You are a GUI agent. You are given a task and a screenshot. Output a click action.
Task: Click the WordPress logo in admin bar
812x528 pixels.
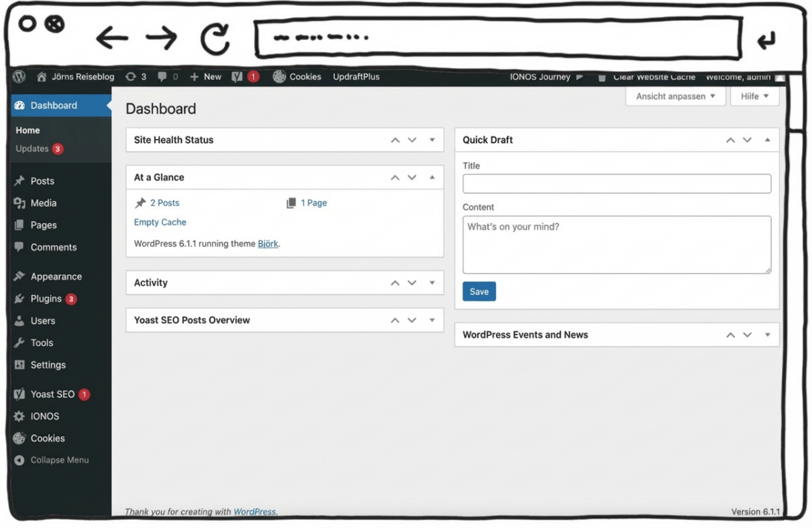(x=19, y=77)
